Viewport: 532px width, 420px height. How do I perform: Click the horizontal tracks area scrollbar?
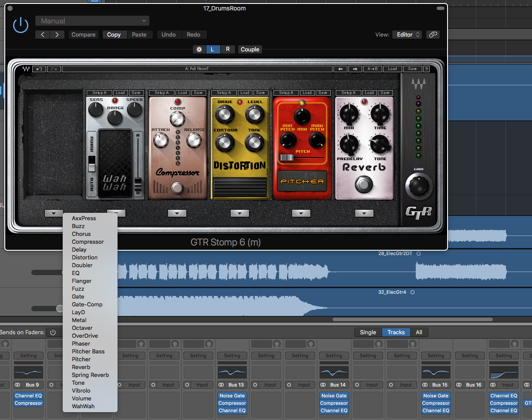(413, 319)
